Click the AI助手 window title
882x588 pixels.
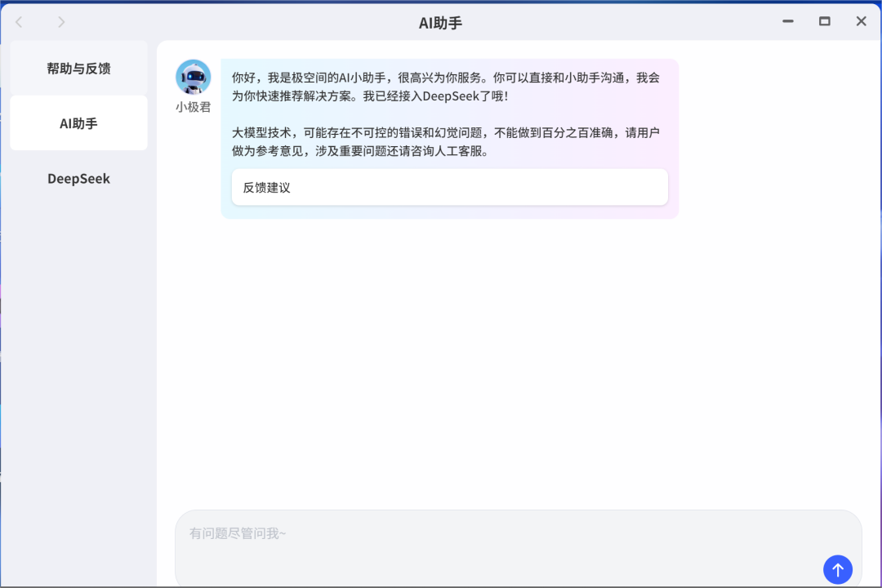(x=440, y=23)
